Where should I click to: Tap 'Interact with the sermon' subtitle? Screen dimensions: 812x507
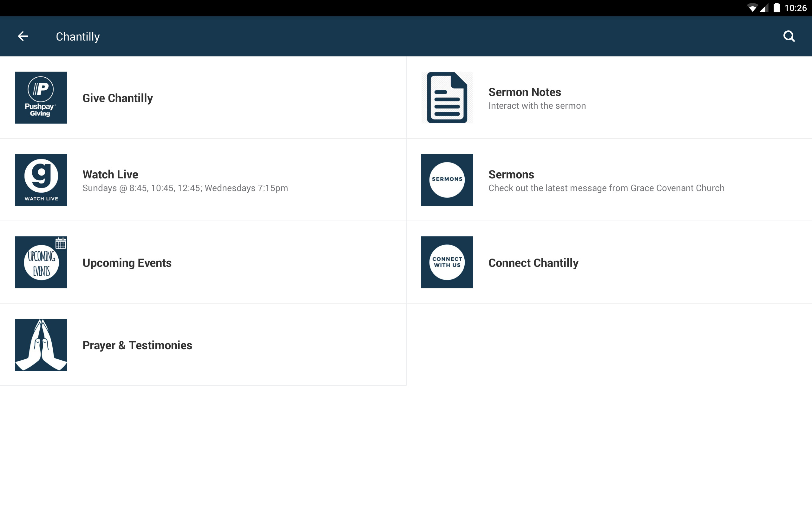click(x=537, y=106)
